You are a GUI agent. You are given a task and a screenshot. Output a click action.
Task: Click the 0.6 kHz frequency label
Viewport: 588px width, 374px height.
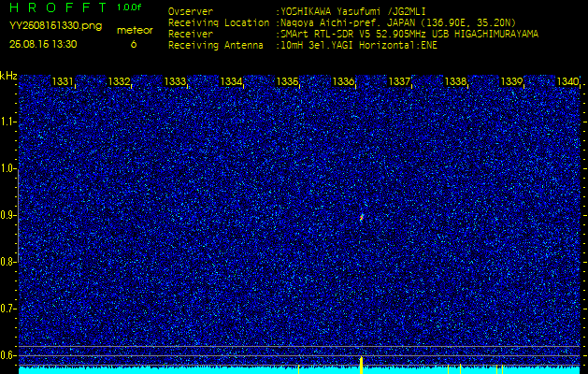coord(7,355)
